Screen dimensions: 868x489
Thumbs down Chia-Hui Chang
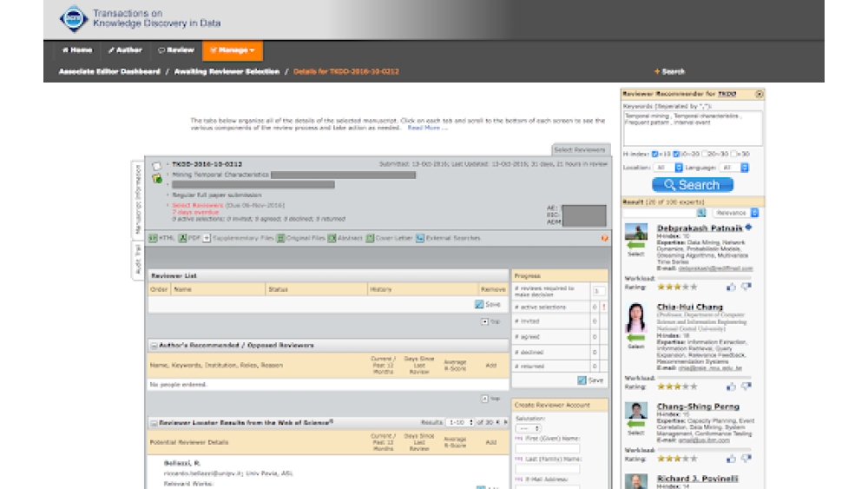pyautogui.click(x=746, y=387)
